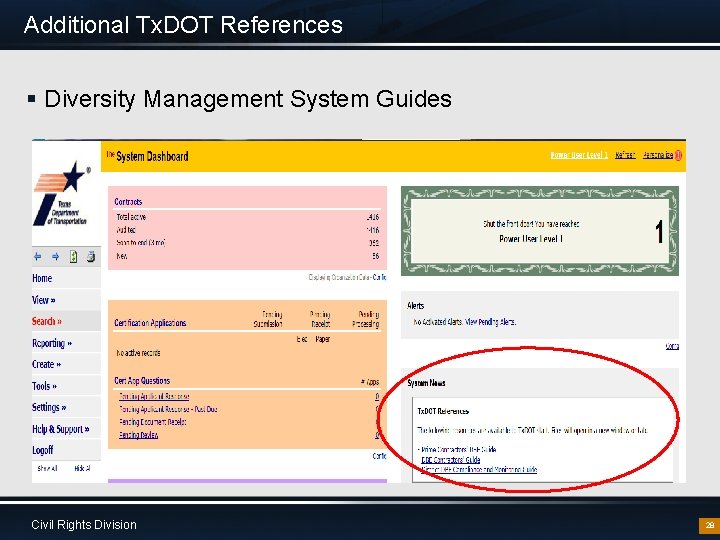The width and height of the screenshot is (720, 540).
Task: Click the printer icon in the sidebar toolbar
Action: 91,256
